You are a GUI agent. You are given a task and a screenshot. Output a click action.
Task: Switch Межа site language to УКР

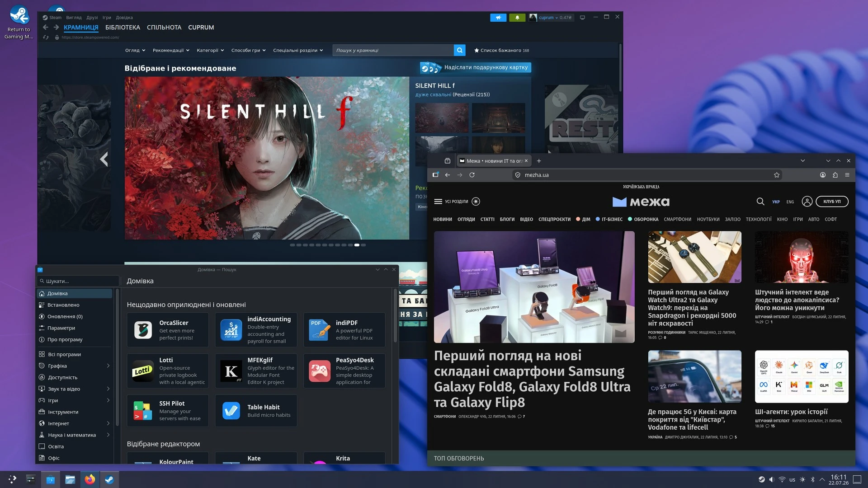(x=776, y=202)
